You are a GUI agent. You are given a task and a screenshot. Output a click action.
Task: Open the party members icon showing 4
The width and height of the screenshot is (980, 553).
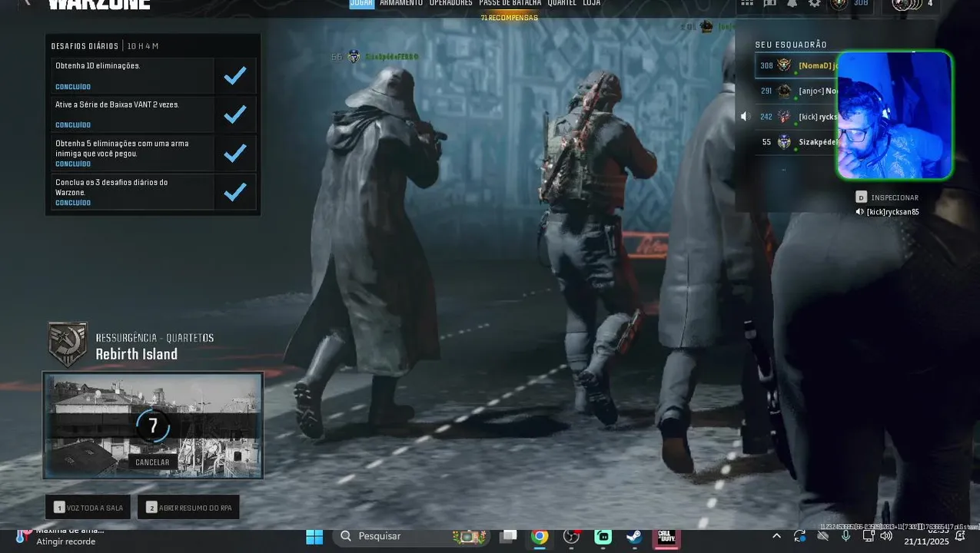tap(912, 5)
